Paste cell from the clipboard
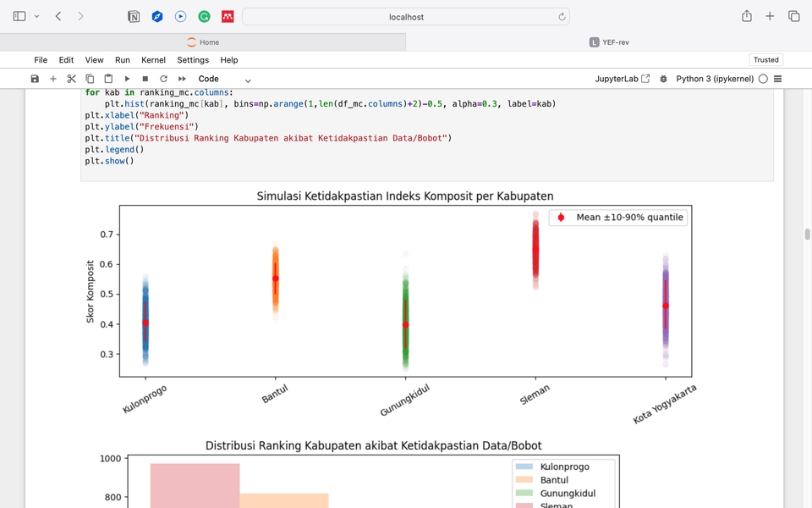Screen dimensions: 812x508 tap(108, 79)
